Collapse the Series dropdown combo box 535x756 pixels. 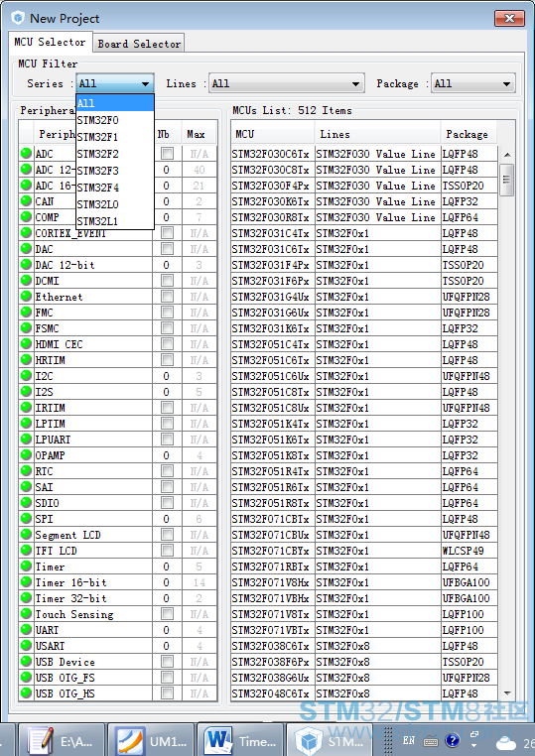click(x=115, y=83)
